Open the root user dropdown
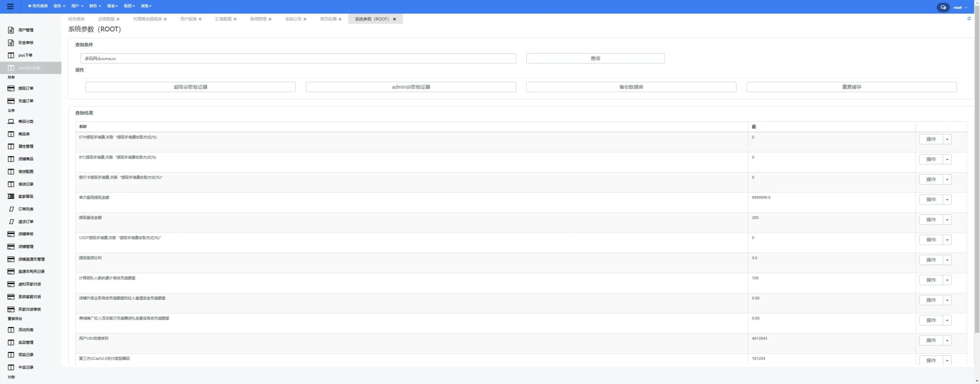The width and height of the screenshot is (980, 384). (x=960, y=8)
